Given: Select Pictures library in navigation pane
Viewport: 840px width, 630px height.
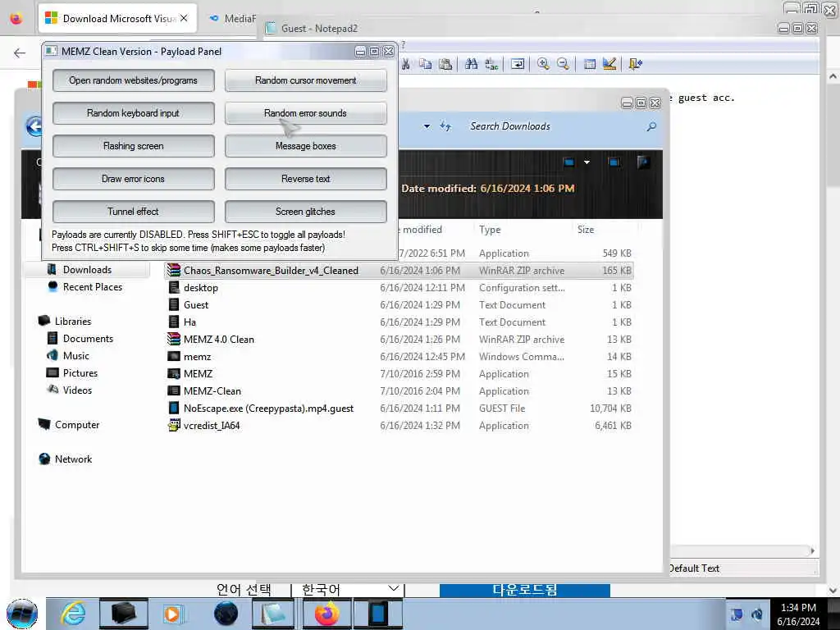Looking at the screenshot, I should 80,373.
